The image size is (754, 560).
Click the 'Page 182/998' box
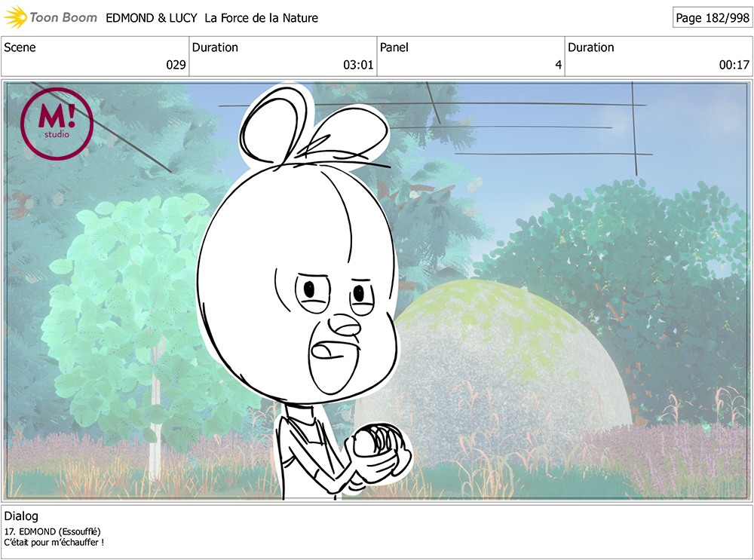tap(713, 18)
